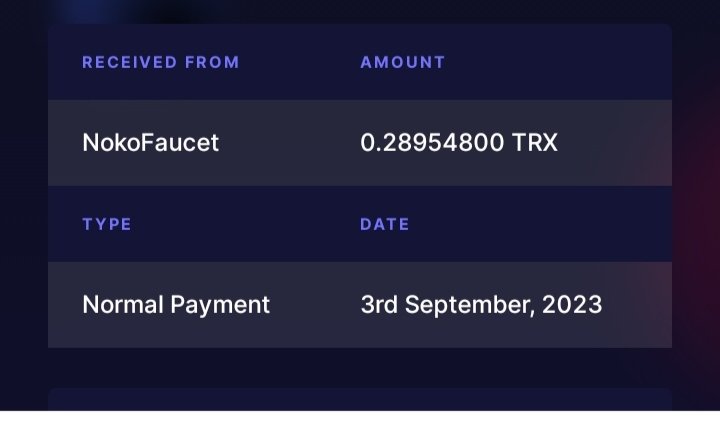Screen dimensions: 720x423
Task: Select the Normal Payment type value
Action: [176, 305]
